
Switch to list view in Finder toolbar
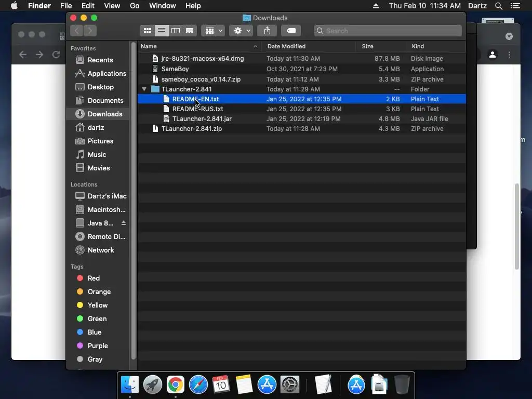[x=162, y=31]
